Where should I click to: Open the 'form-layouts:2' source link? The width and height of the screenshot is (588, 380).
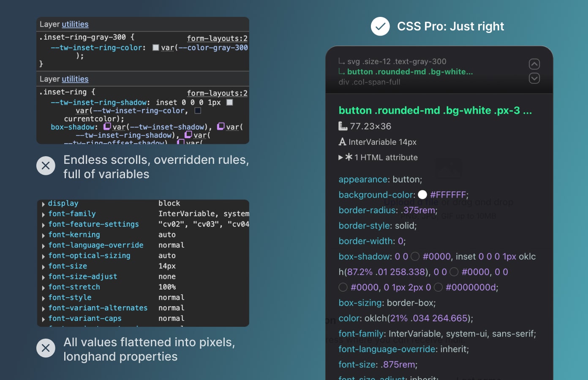(x=217, y=38)
